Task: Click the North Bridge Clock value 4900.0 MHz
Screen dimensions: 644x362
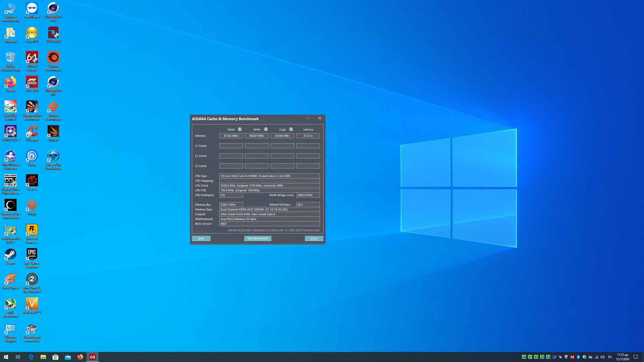Action: 308,195
